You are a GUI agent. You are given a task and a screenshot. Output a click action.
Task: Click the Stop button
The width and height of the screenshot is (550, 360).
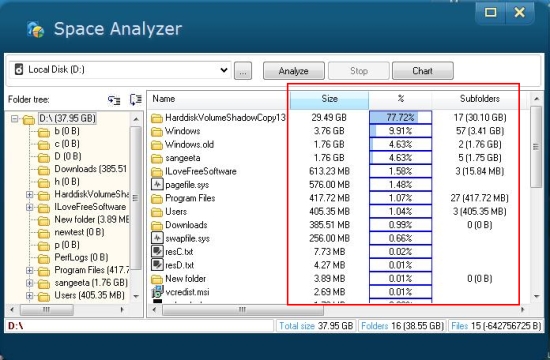[358, 71]
